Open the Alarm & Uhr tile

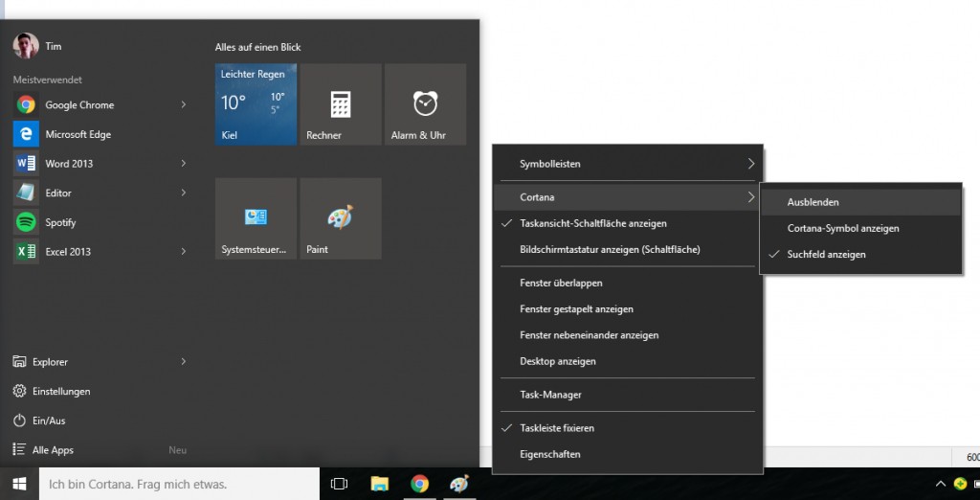(x=425, y=104)
